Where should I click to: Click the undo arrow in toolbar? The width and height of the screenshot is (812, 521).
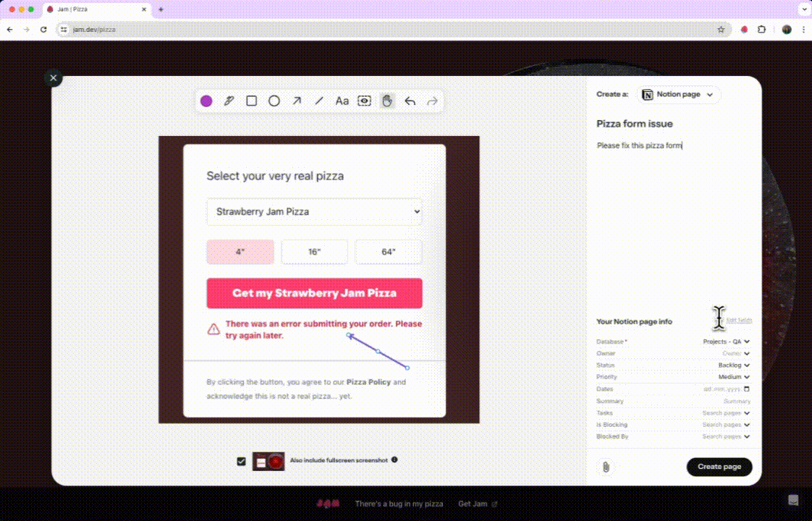410,101
